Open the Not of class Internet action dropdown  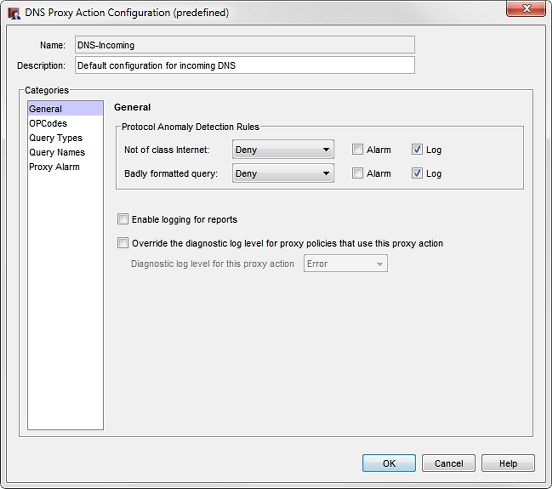click(283, 150)
